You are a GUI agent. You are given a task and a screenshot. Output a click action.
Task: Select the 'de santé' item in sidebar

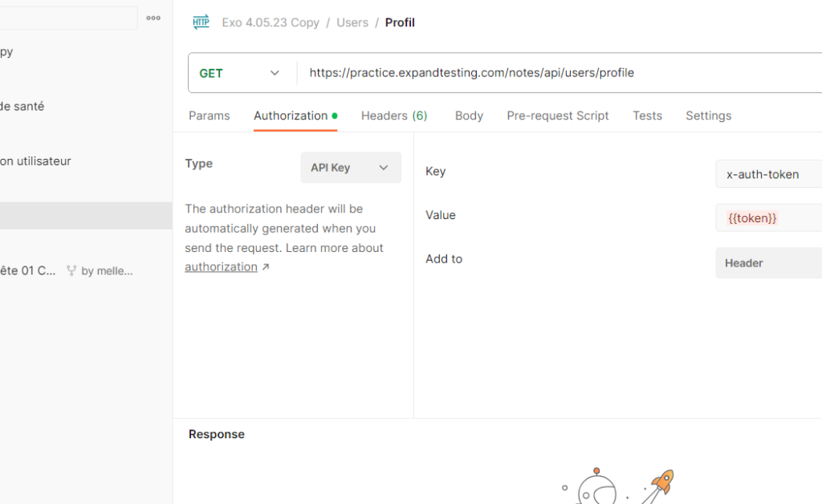pos(22,106)
